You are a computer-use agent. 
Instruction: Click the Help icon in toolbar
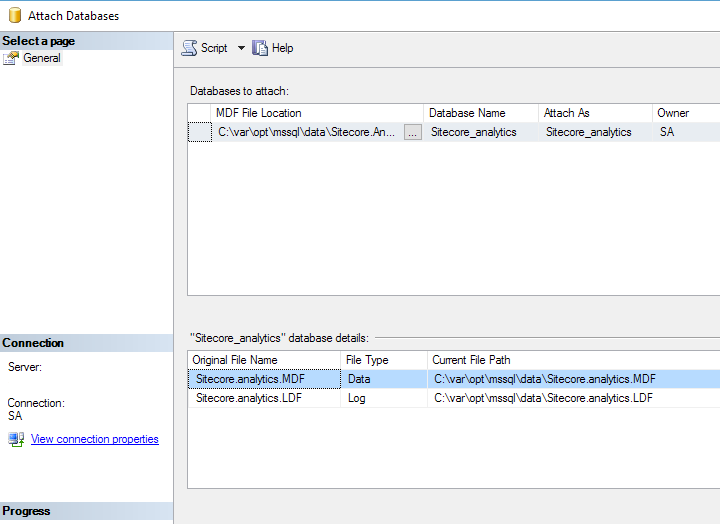260,48
